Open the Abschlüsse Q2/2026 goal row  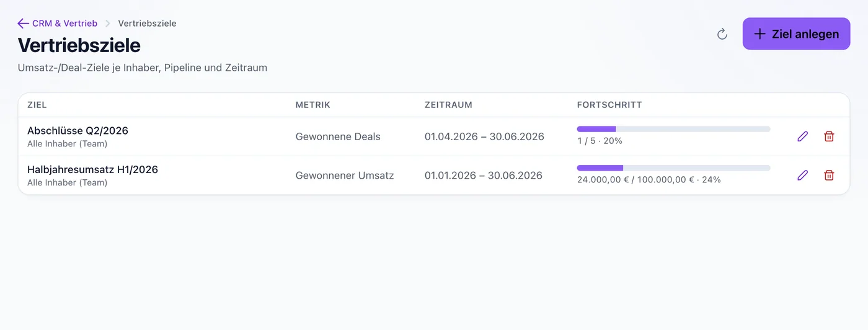tap(434, 136)
